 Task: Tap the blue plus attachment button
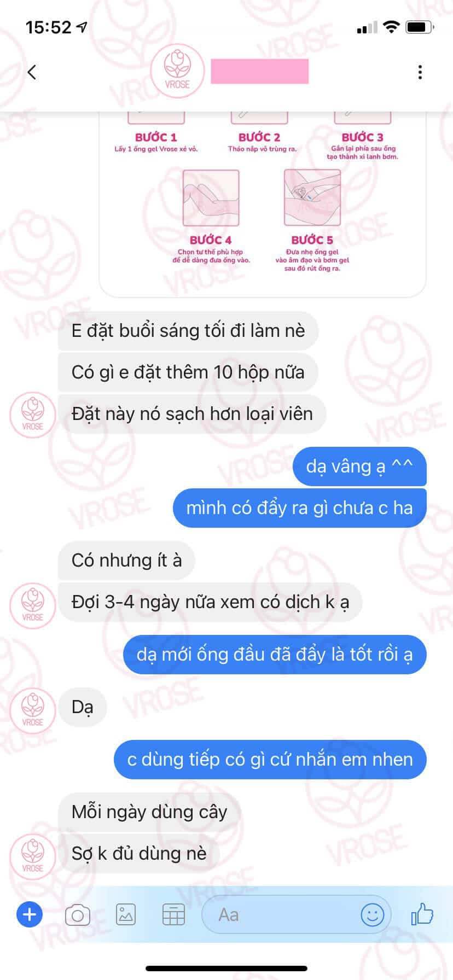point(30,914)
